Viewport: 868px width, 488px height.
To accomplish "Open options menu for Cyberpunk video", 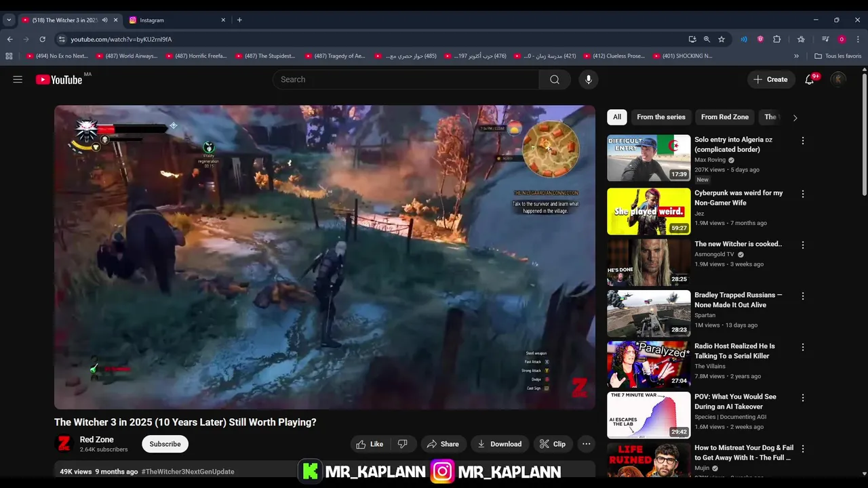I will click(x=803, y=194).
